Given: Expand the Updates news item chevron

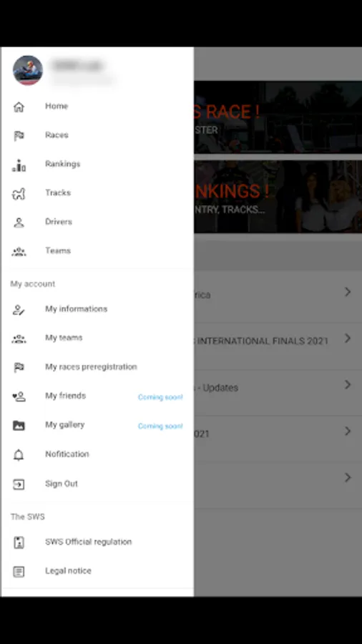Looking at the screenshot, I should tap(348, 385).
